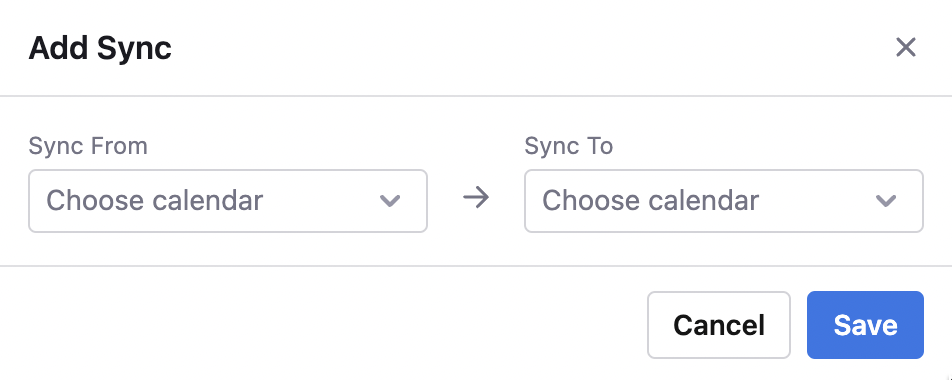
Task: Click the sync direction arrow icon
Action: (x=476, y=198)
